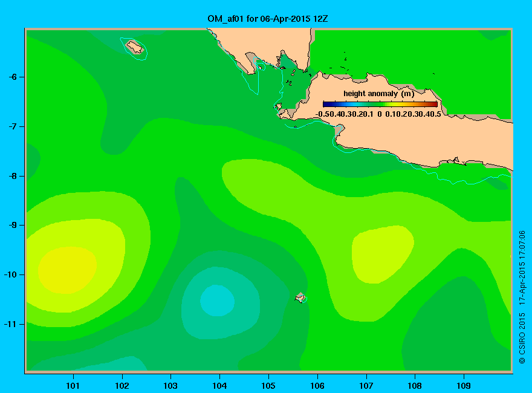Click the title "OM_af01 for 06-Apr-2015 12Z"
Image resolution: width=532 pixels, height=393 pixels.
click(x=267, y=19)
